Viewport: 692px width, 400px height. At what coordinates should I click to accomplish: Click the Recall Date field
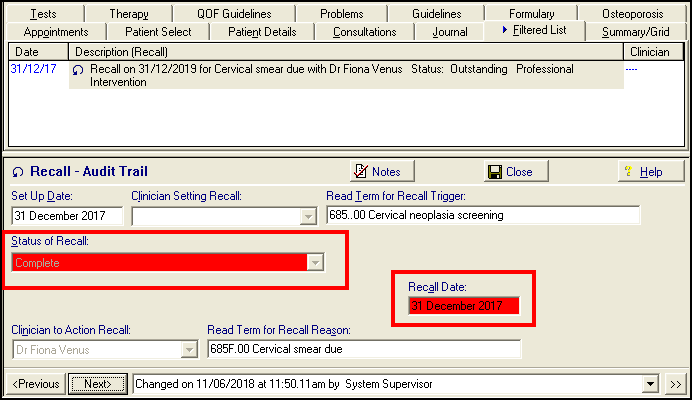click(464, 306)
